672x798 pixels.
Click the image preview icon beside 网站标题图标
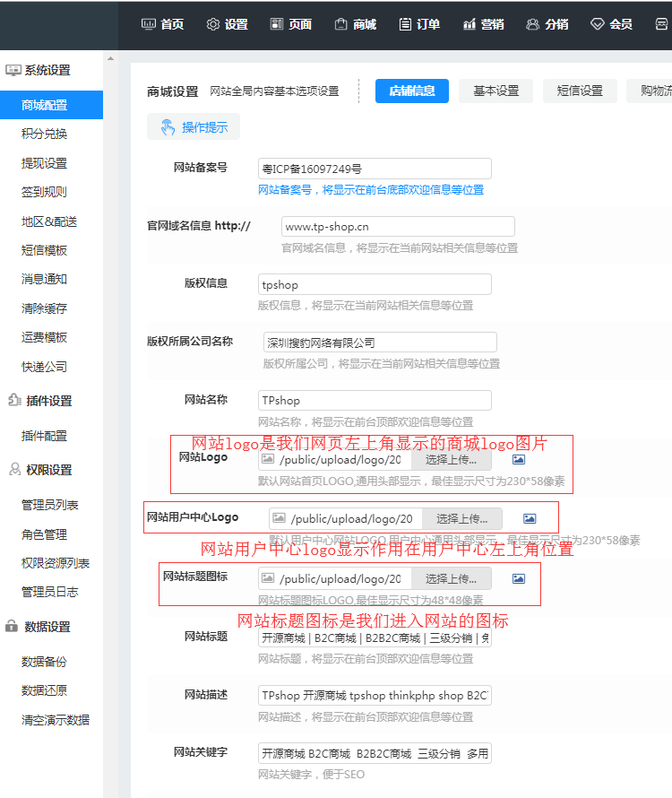click(519, 578)
